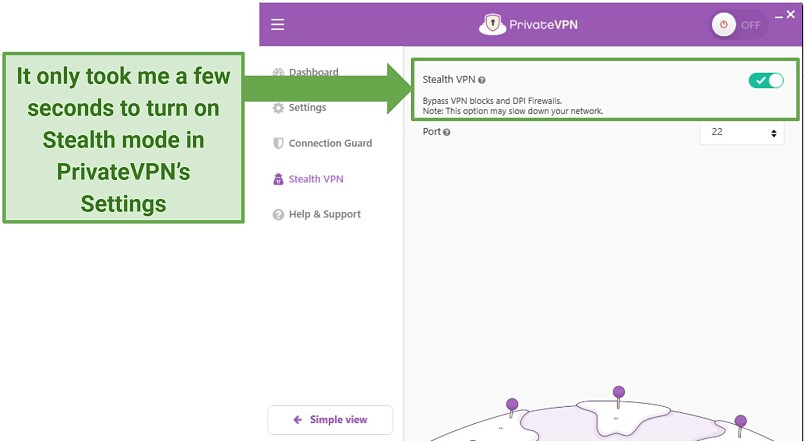Turn off the Stealth VPN switch

click(766, 80)
